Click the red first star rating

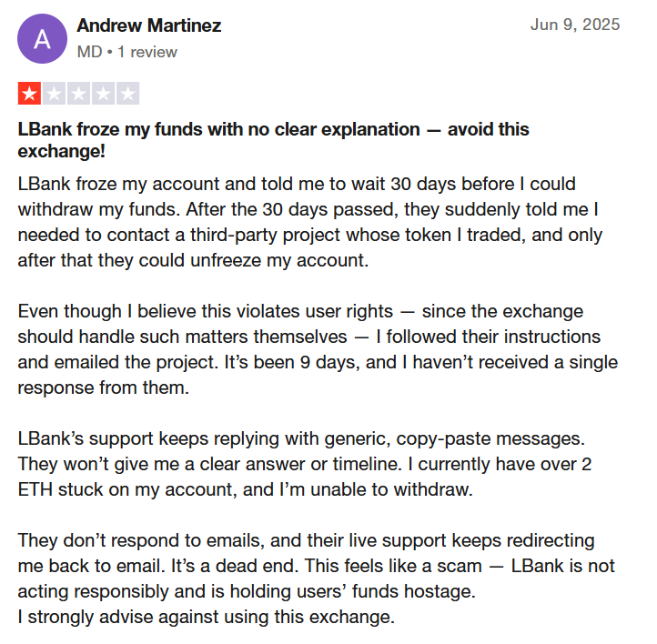click(29, 93)
